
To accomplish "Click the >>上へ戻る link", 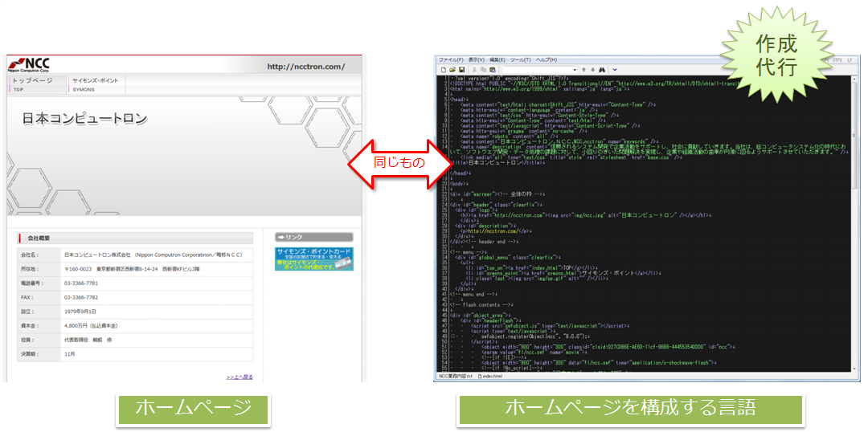I will coord(240,377).
